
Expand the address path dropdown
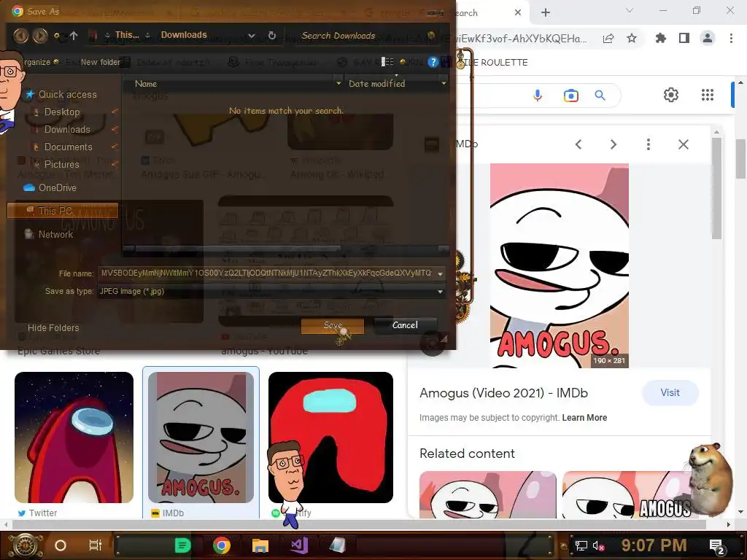[x=252, y=36]
